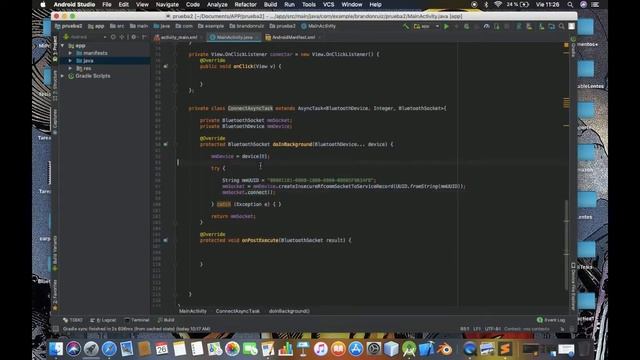Screen dimensions: 640x360
Task: Select Gradle Scripts in project tree
Action: (x=93, y=76)
